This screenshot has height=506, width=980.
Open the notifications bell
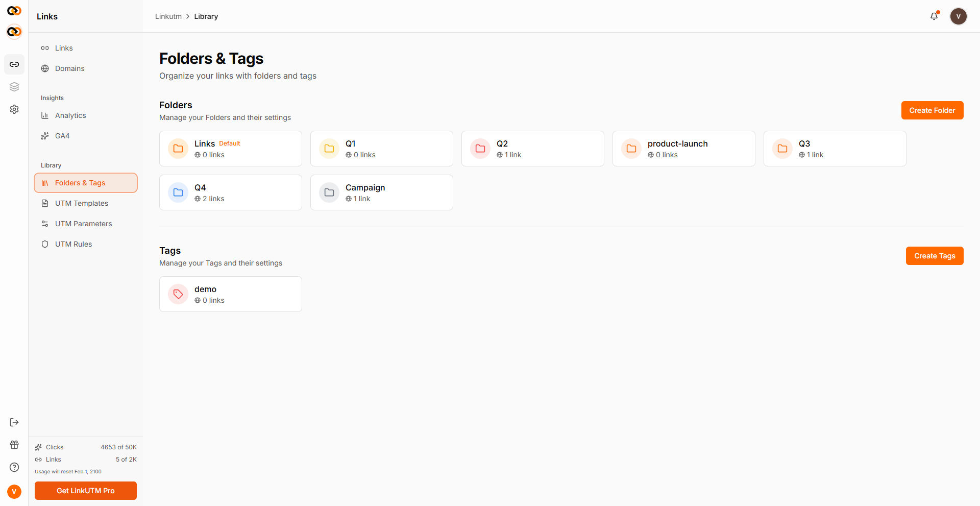[934, 16]
